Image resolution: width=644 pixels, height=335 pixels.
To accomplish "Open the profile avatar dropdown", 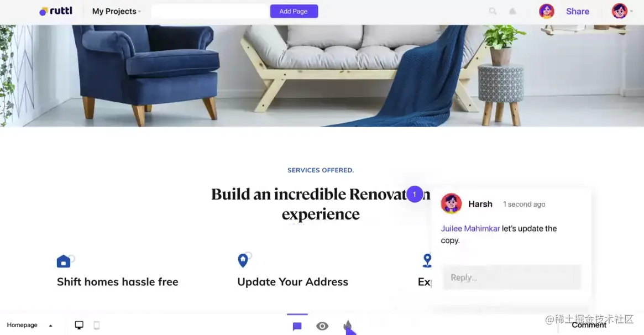I will [622, 11].
